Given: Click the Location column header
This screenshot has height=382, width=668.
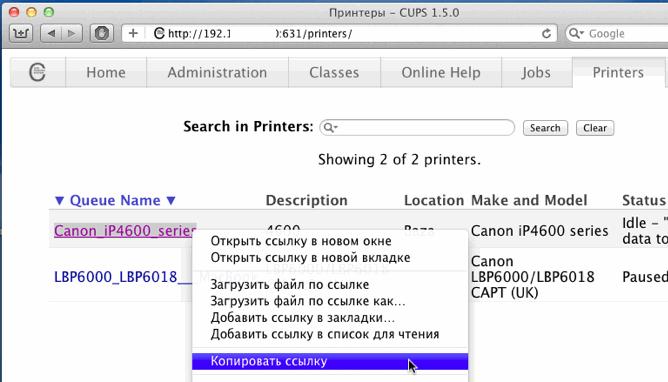Looking at the screenshot, I should coord(434,201).
